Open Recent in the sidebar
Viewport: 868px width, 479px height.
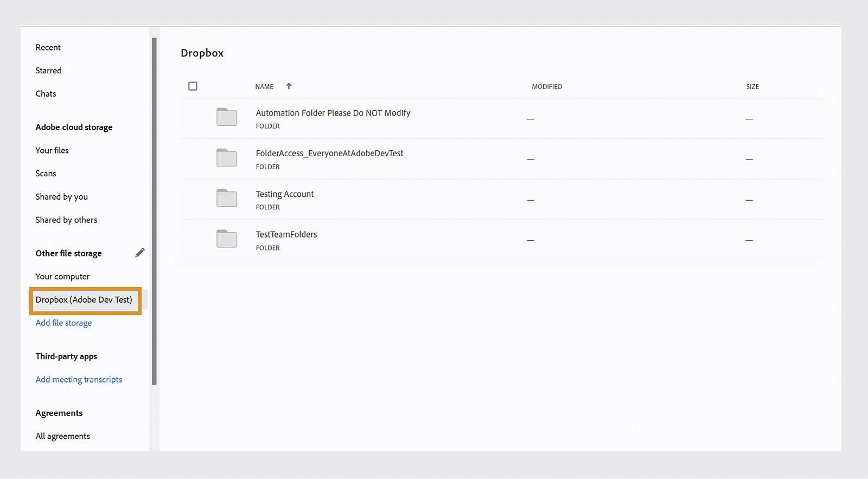[48, 48]
